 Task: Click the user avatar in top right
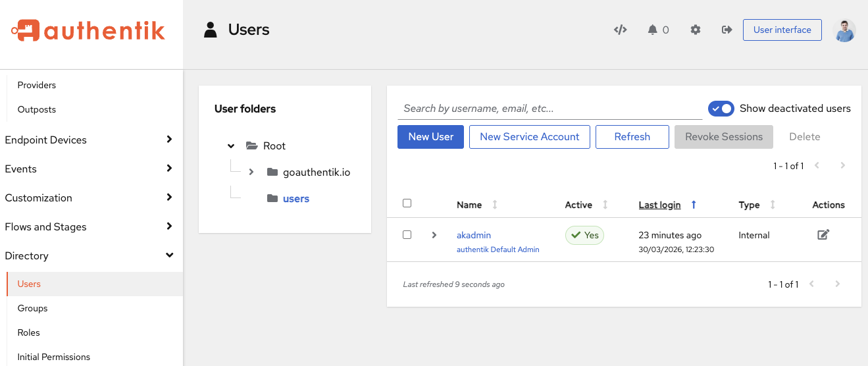(844, 30)
